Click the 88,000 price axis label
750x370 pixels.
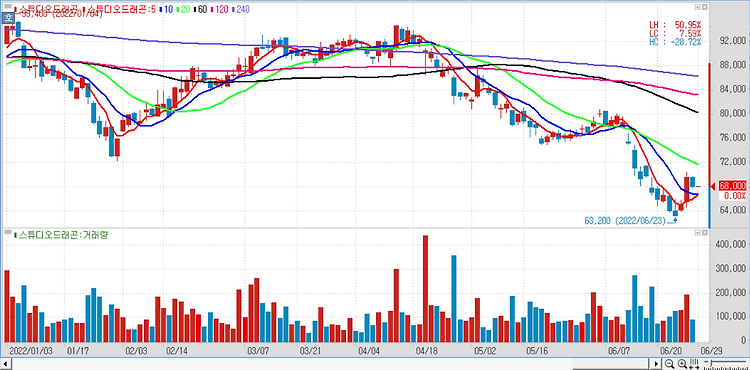tap(732, 65)
